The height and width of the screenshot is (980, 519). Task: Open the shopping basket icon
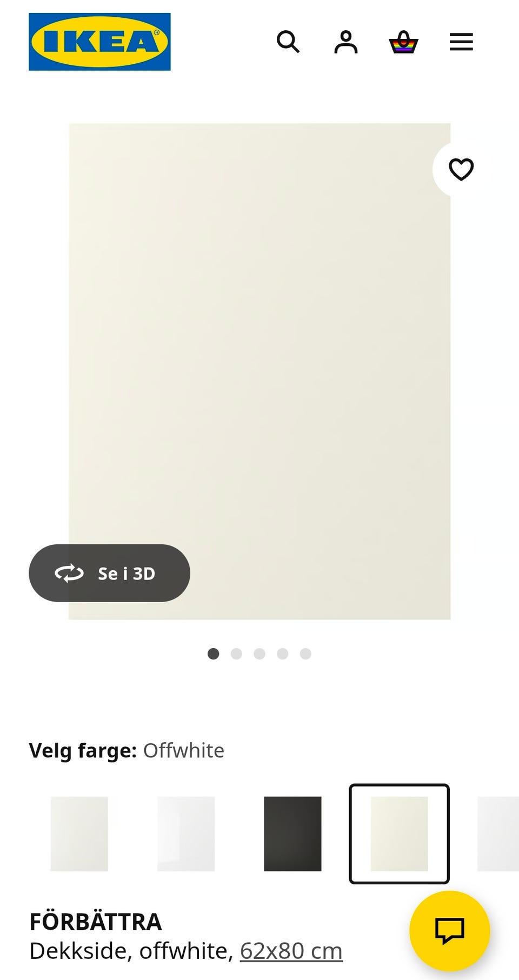[404, 42]
